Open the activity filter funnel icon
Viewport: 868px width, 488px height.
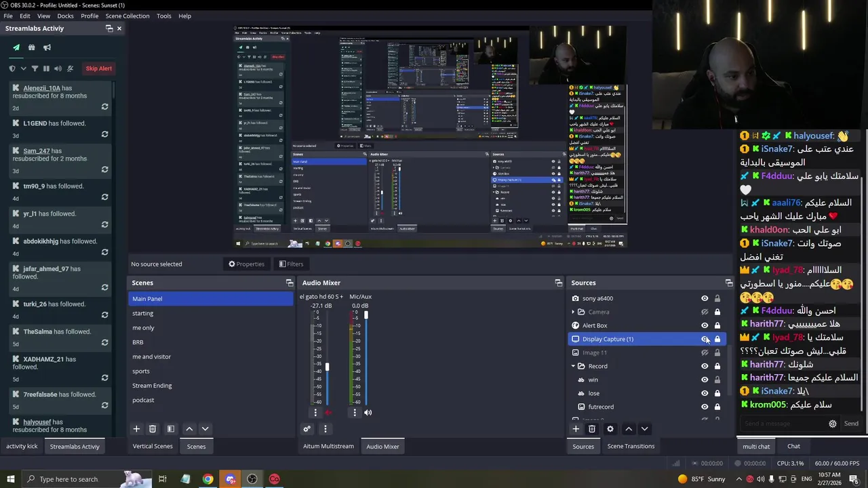pos(35,68)
